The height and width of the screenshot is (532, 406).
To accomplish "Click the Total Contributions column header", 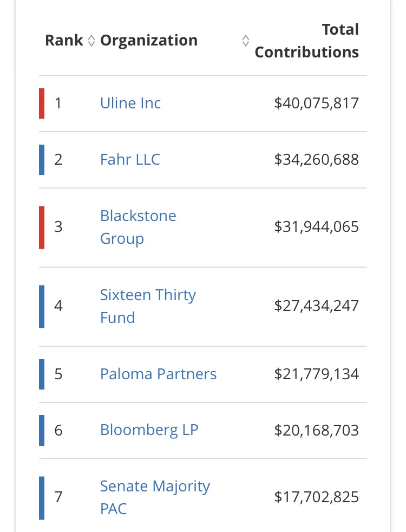I will click(x=307, y=41).
